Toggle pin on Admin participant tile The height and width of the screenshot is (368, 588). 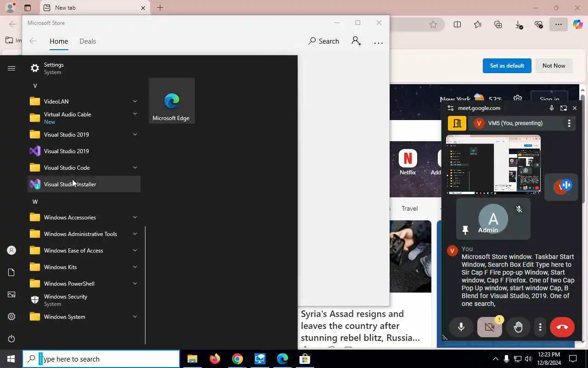465,230
